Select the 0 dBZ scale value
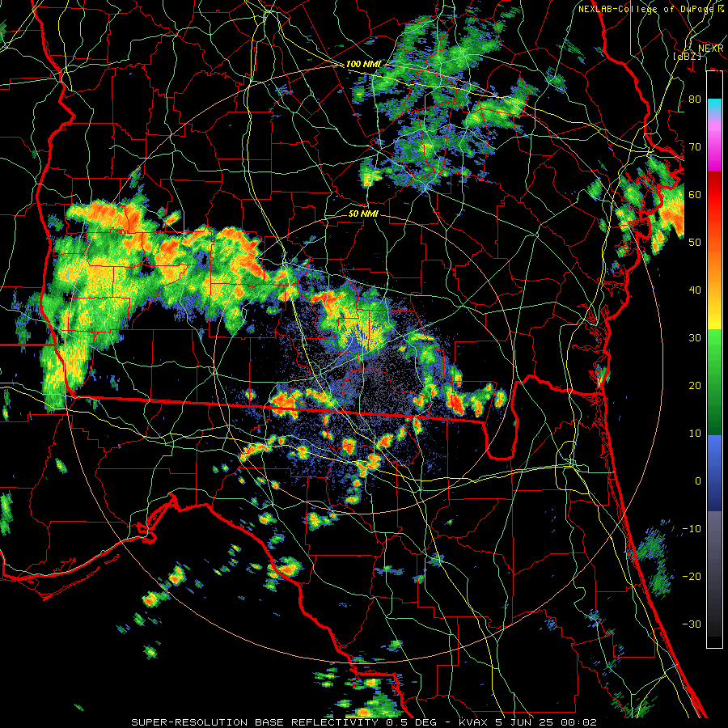 [x=698, y=481]
